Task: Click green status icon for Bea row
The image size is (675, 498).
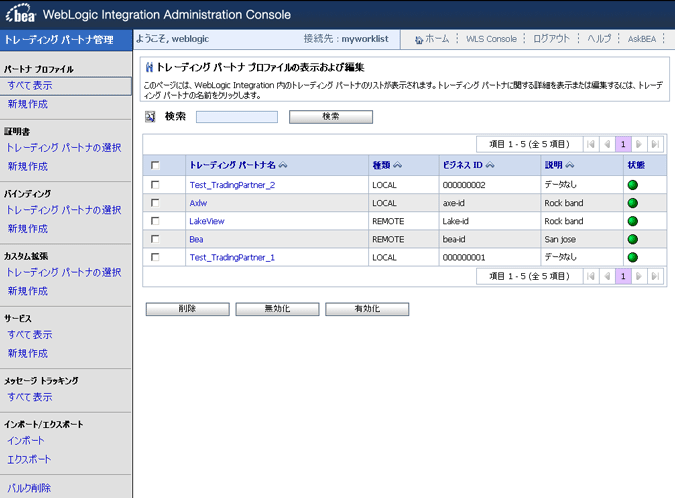Action: click(632, 239)
